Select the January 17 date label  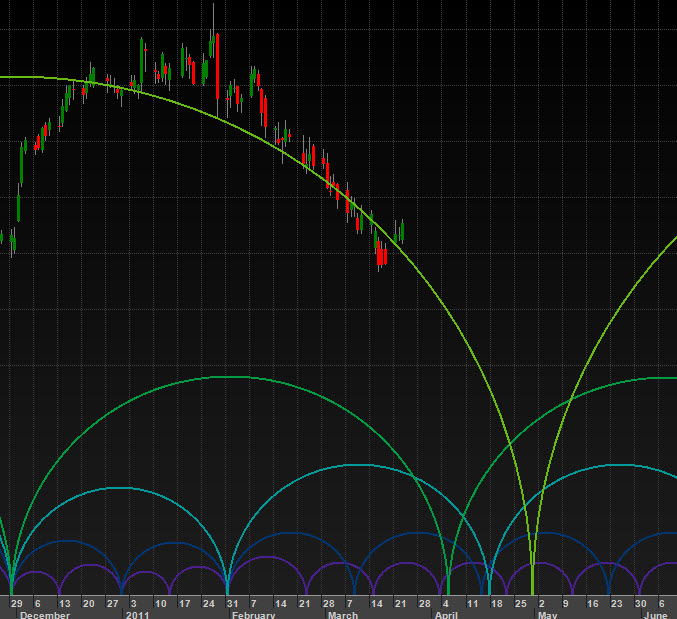(x=185, y=603)
